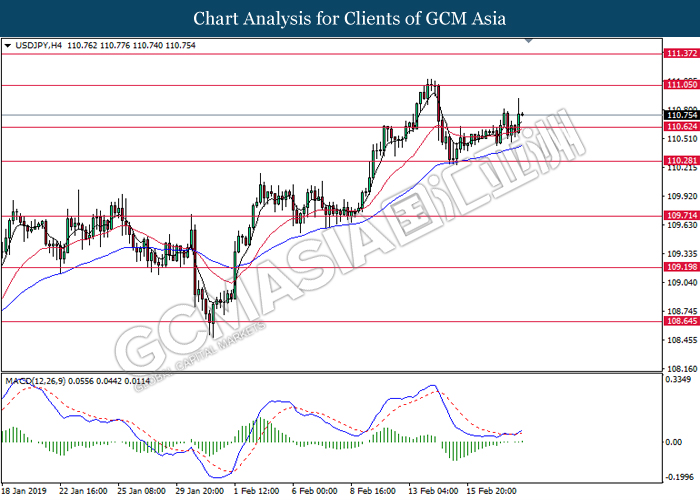
Task: Select the 109.198 price level label
Action: 681,267
